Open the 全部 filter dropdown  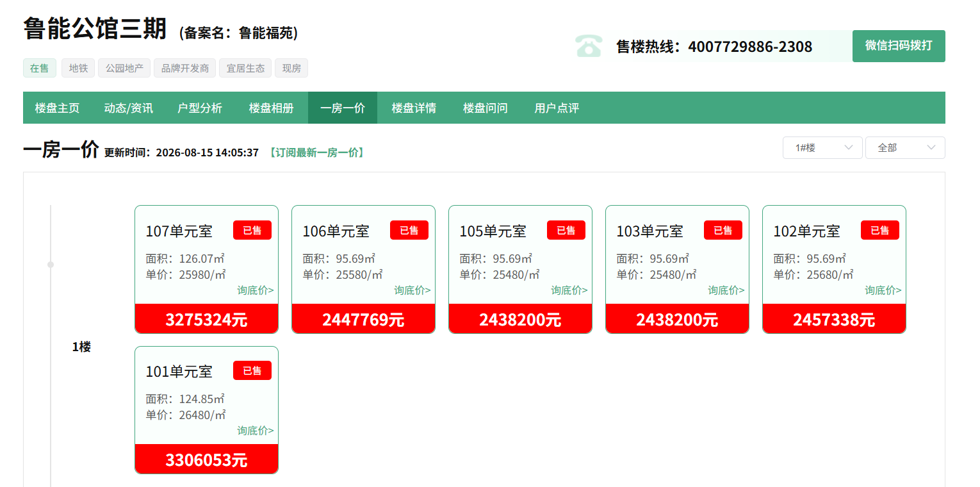pos(905,147)
